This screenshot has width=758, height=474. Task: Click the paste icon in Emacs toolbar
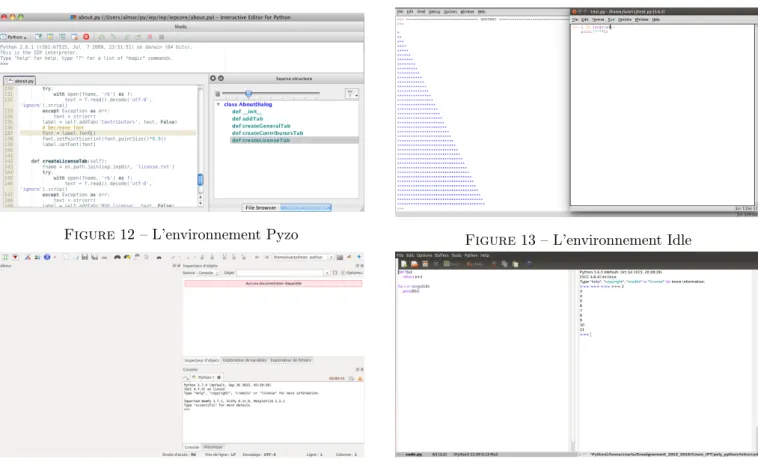pyautogui.click(x=515, y=264)
